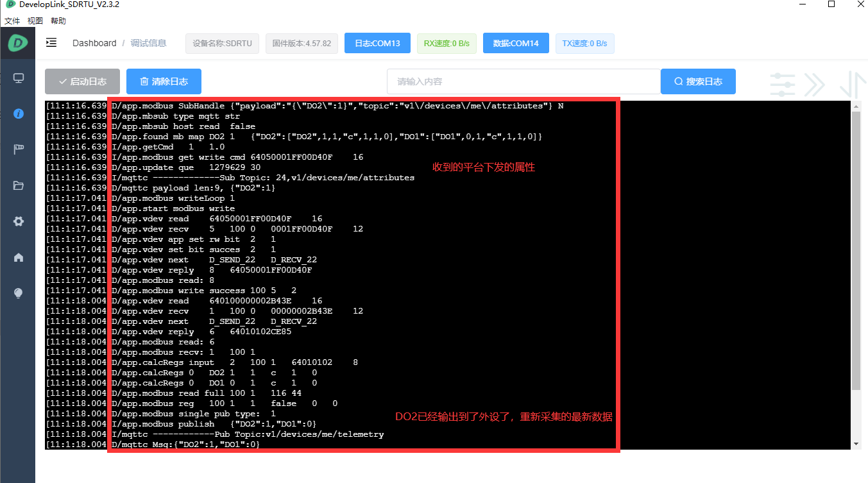Click log line 'D/app.update que 1279629 30'

tap(153, 167)
